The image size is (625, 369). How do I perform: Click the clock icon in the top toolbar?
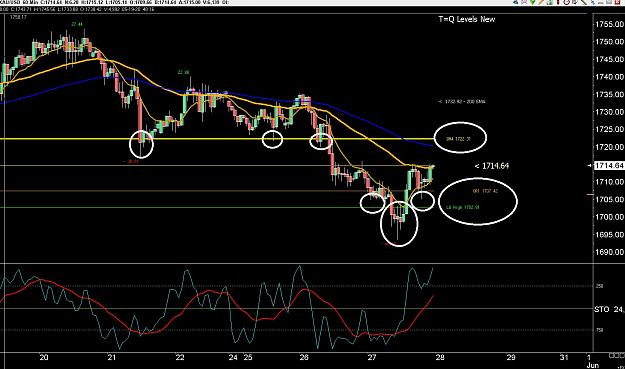click(566, 2)
